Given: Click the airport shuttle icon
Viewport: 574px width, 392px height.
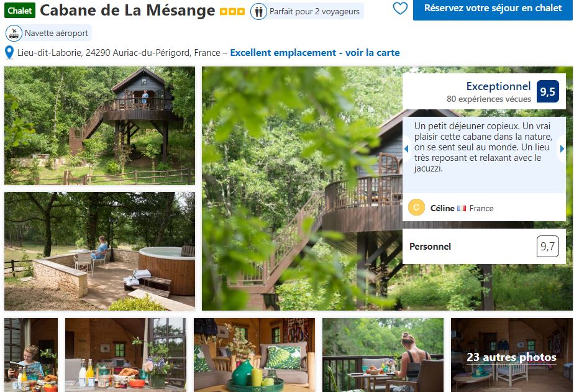Looking at the screenshot, I should pyautogui.click(x=14, y=33).
